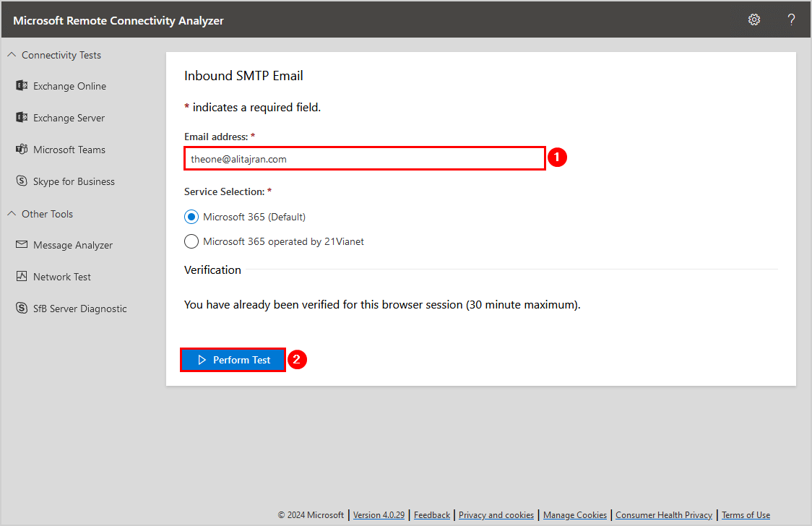The height and width of the screenshot is (526, 812).
Task: Click the Exchange Online icon
Action: (x=21, y=85)
